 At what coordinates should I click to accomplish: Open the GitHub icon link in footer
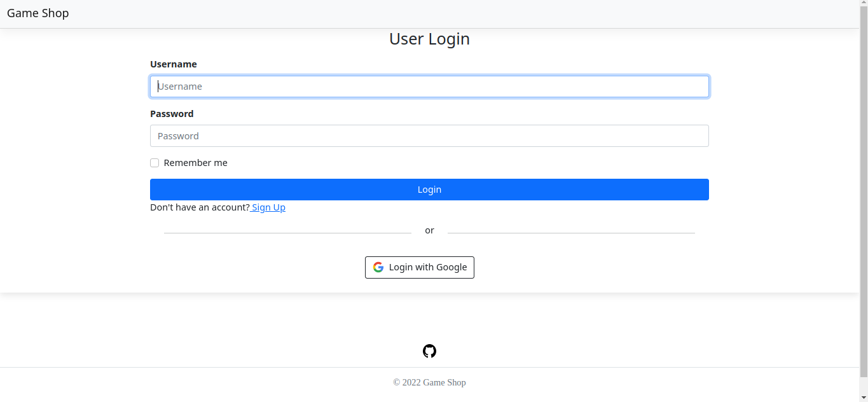tap(429, 351)
